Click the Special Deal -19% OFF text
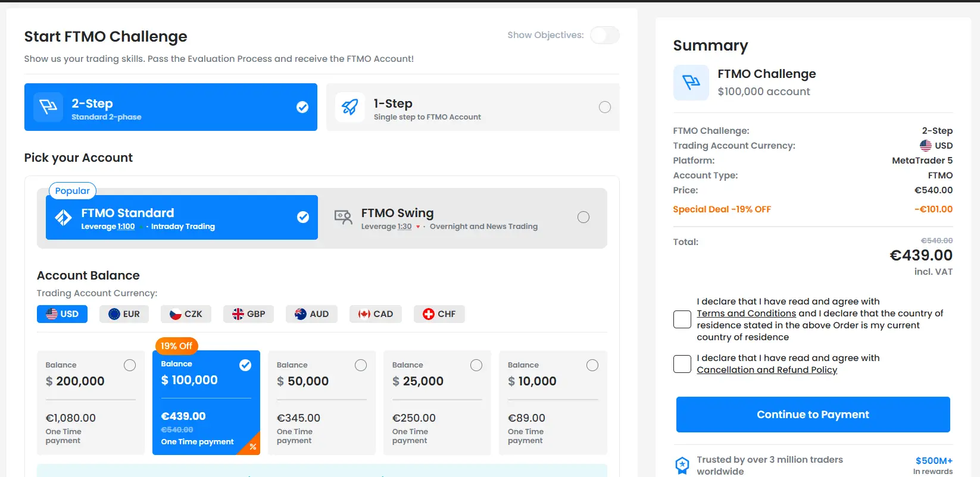 click(722, 209)
